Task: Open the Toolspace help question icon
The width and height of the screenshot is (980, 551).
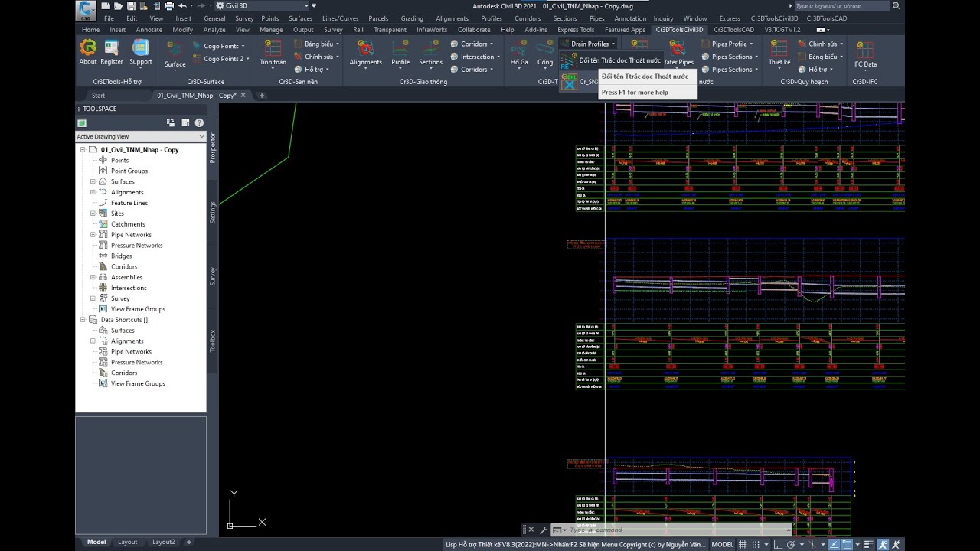Action: (x=199, y=122)
